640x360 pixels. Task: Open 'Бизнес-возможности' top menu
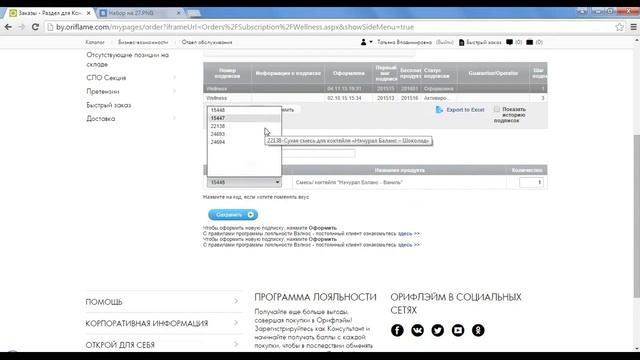[143, 42]
